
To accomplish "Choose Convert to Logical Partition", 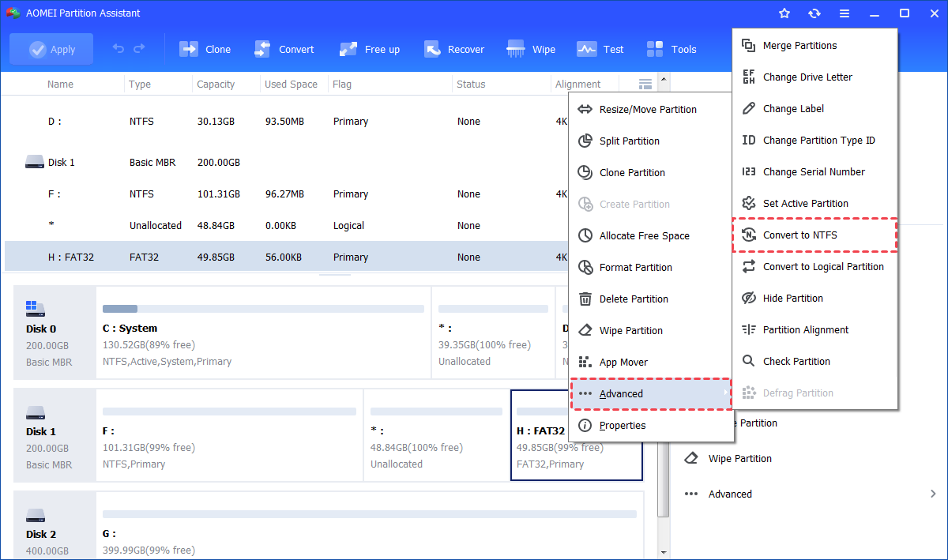I will (x=814, y=266).
